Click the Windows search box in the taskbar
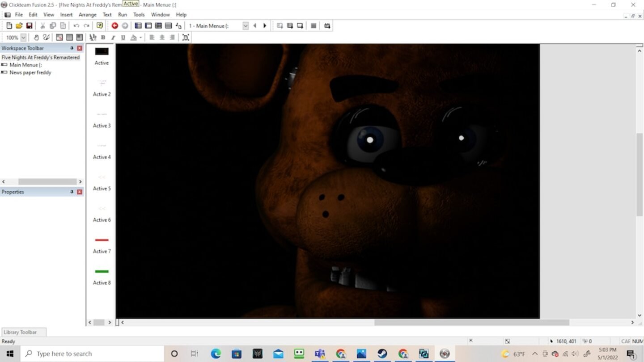 coord(93,354)
